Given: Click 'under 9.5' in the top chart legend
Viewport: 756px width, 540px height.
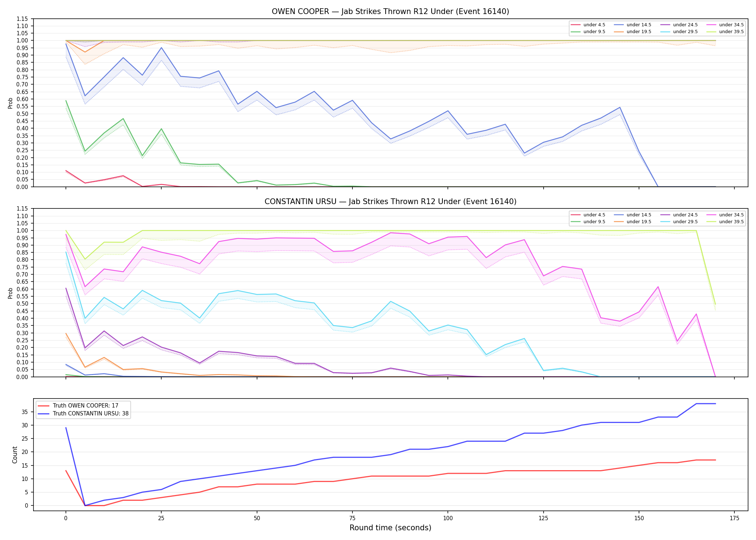Looking at the screenshot, I should 594,32.
